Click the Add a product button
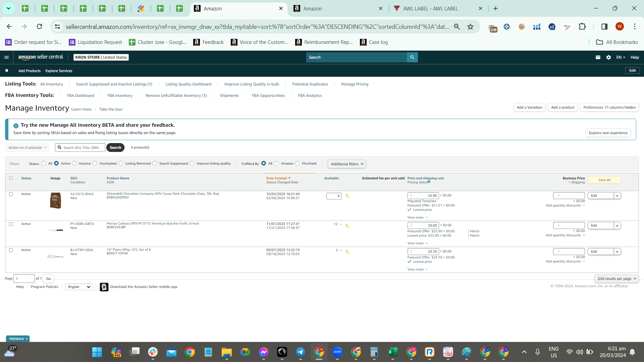This screenshot has width=644, height=362. click(x=562, y=107)
